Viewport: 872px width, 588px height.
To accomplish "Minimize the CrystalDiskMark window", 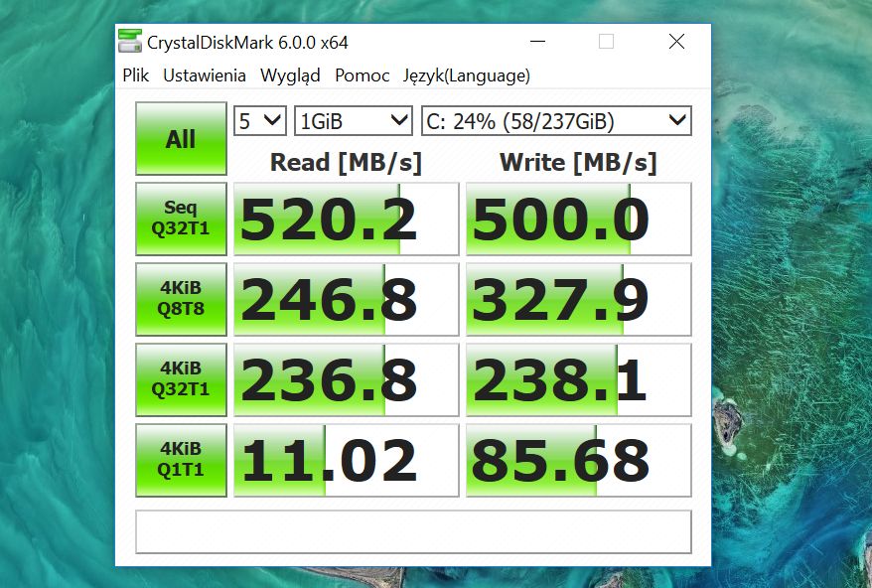I will (x=537, y=42).
